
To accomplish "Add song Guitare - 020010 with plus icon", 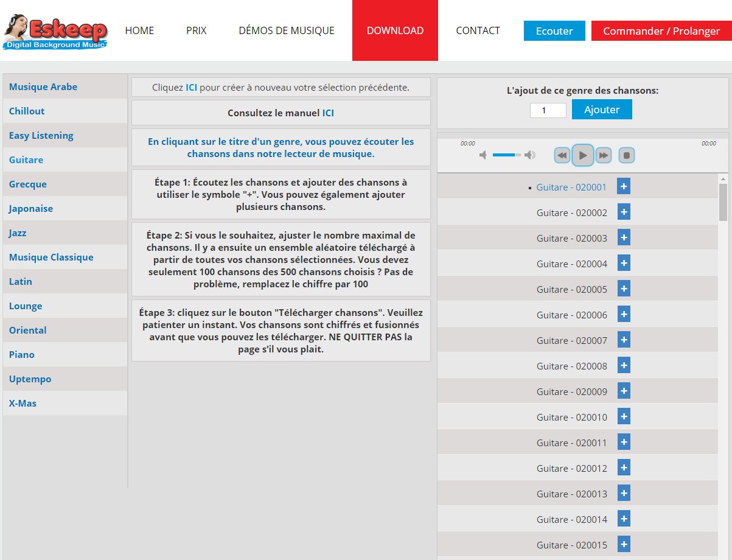I will 624,416.
